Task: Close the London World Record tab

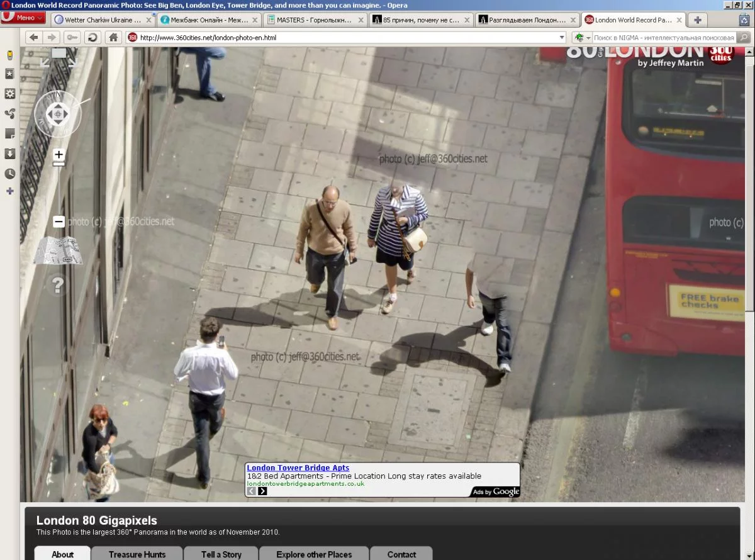Action: [x=678, y=20]
